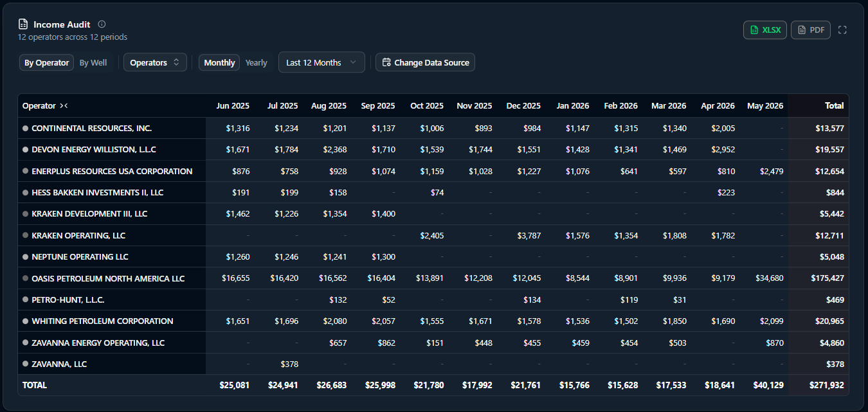Click grand total value $271,932
Viewport: 868px width, 412px height.
827,385
